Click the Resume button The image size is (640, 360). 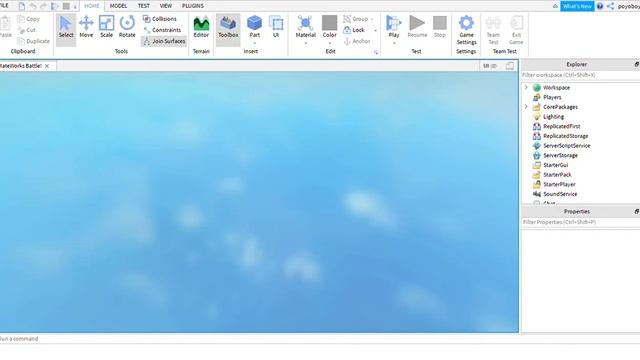click(x=417, y=27)
